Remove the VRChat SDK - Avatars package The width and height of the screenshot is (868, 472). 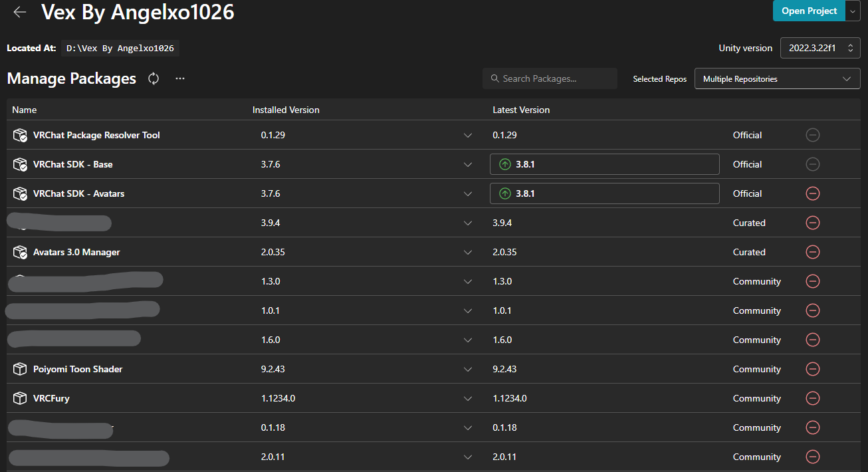click(812, 193)
